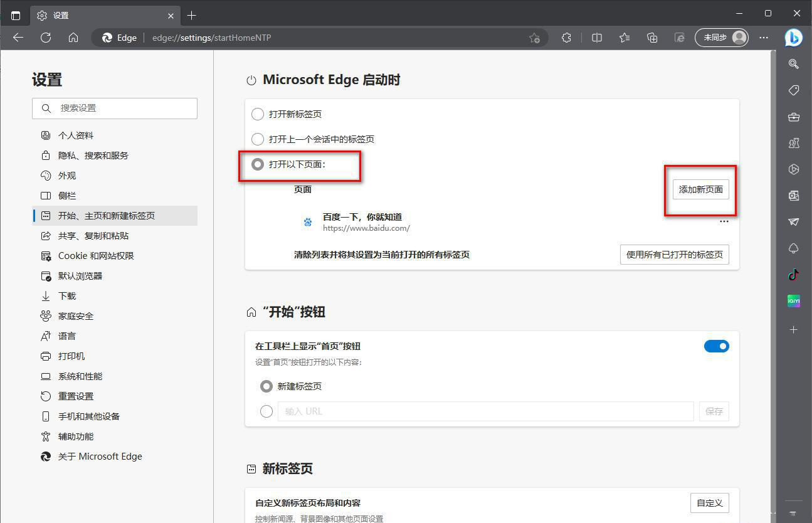Viewport: 812px width, 523px height.
Task: Select the 打开新标签页 radio option
Action: tap(258, 114)
